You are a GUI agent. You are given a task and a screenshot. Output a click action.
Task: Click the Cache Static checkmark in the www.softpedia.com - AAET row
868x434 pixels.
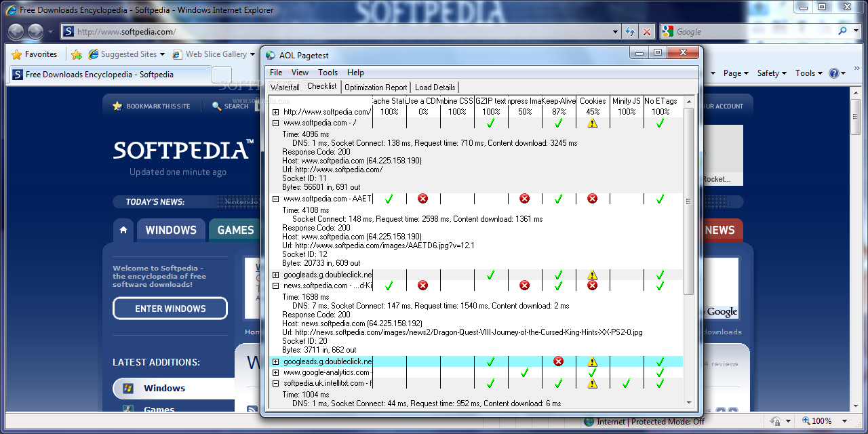pos(389,199)
